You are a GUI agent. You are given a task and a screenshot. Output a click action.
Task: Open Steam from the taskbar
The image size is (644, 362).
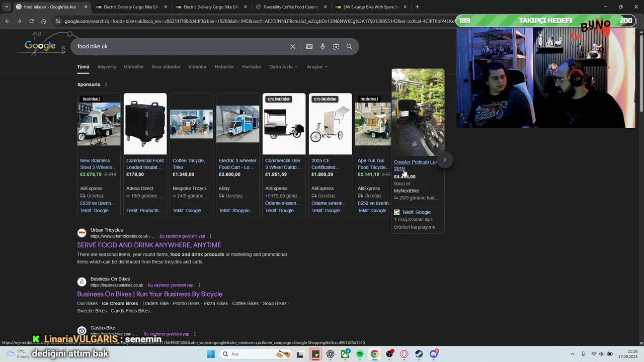419,354
